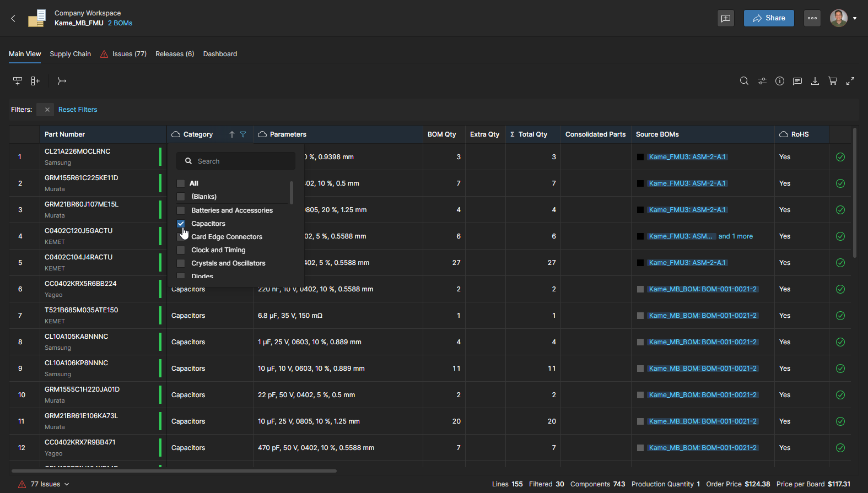Click the Share button
Screen dimensions: 868x493
(x=769, y=18)
